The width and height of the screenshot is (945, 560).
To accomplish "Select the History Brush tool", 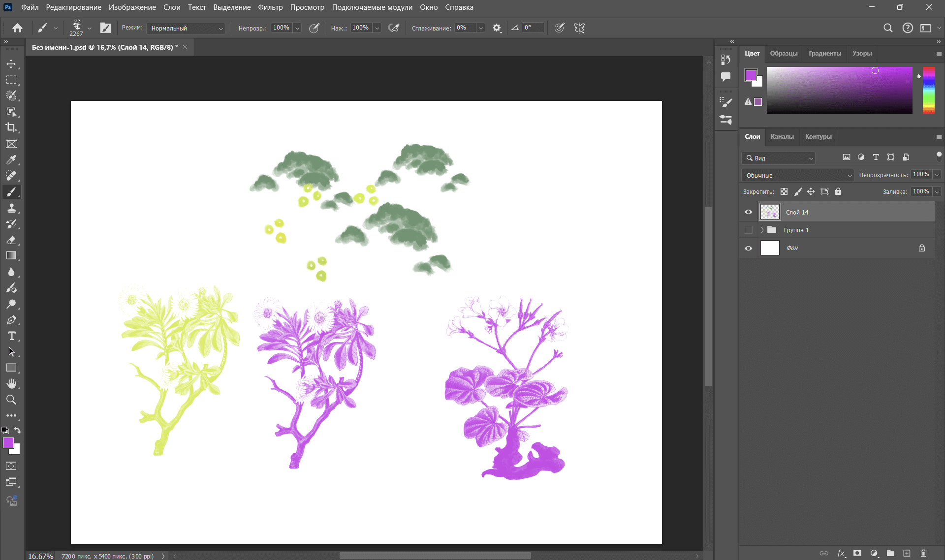I will pyautogui.click(x=11, y=224).
